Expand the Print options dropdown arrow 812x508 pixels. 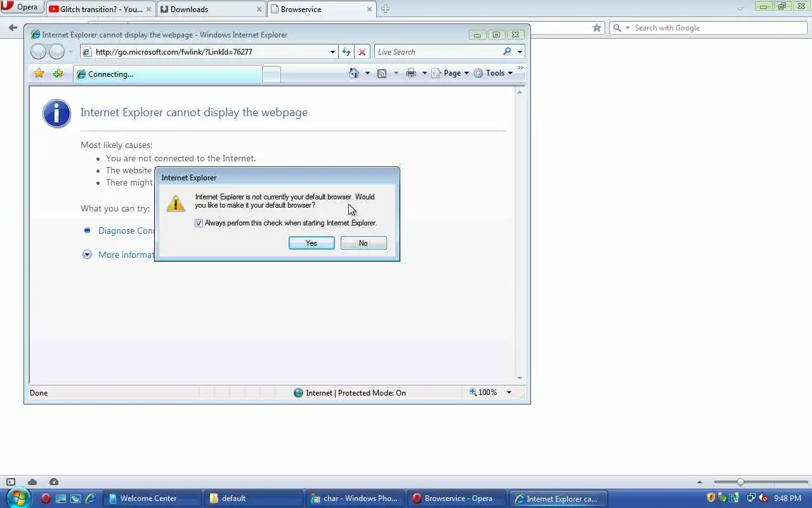click(x=424, y=73)
